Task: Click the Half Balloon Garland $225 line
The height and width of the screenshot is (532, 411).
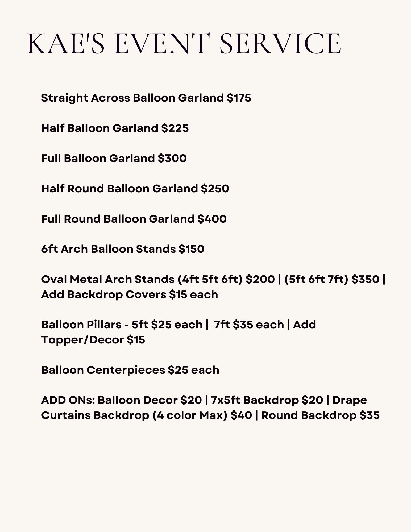Action: pos(115,128)
